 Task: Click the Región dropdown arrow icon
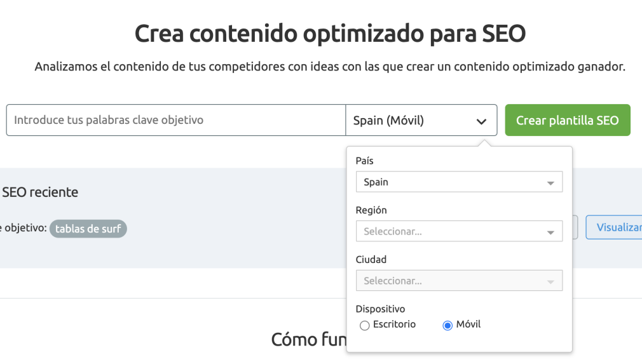point(550,233)
